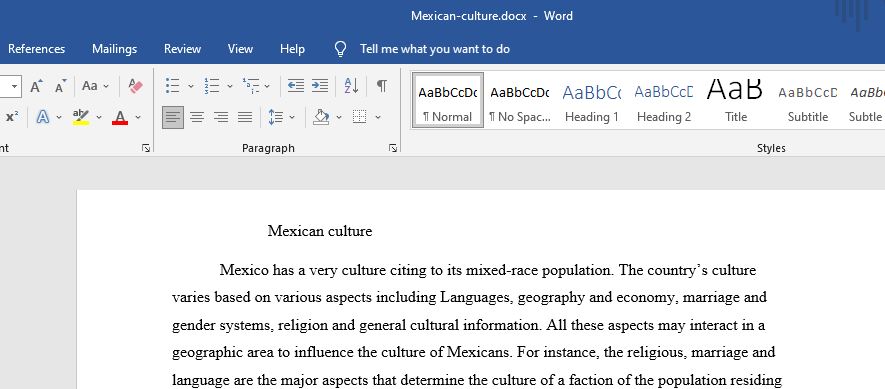The image size is (885, 389).
Task: Start a numbered list
Action: coord(212,86)
